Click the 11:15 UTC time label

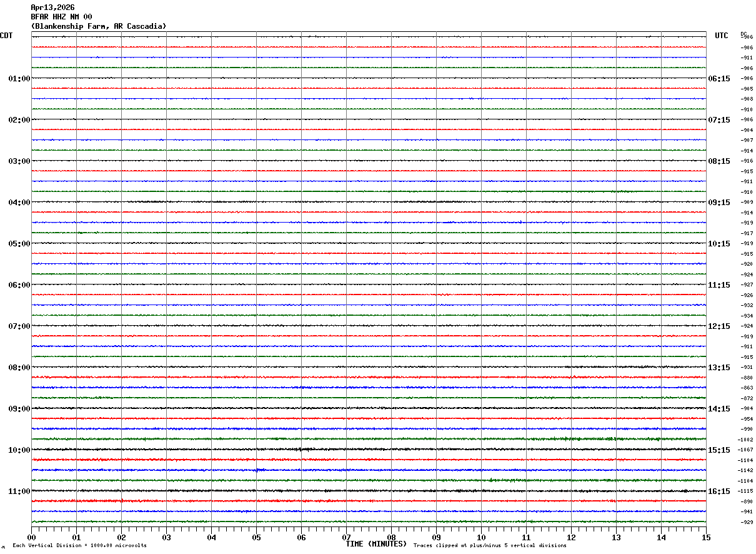point(719,285)
